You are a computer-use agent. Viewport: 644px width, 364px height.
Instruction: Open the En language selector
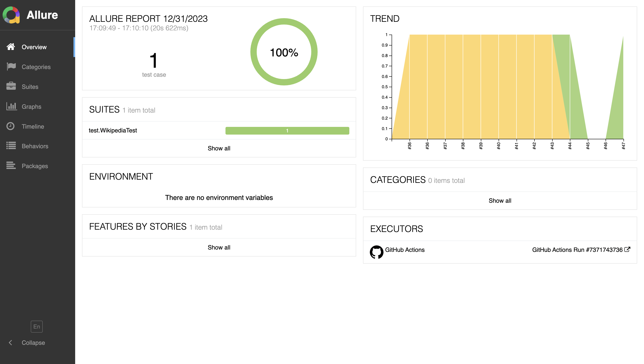click(x=37, y=326)
